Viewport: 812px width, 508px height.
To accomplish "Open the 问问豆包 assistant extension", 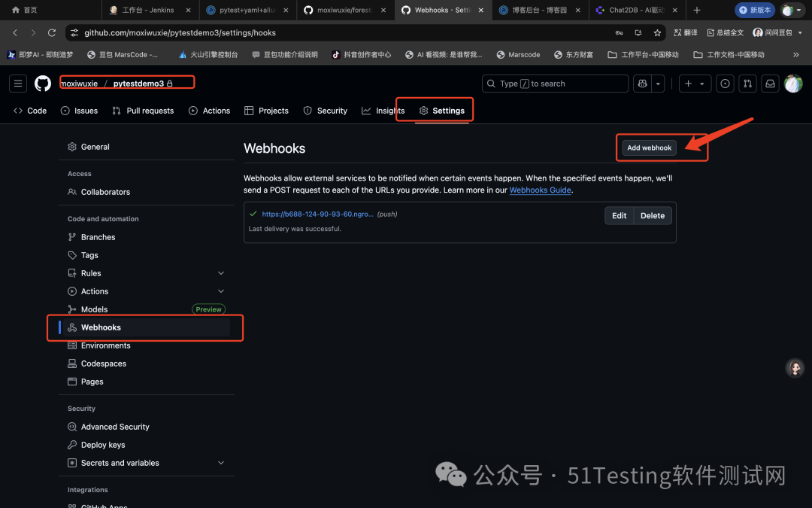I will coord(772,32).
